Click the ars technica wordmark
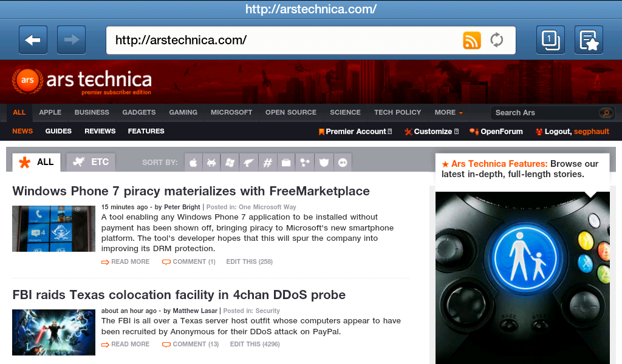 (x=99, y=79)
